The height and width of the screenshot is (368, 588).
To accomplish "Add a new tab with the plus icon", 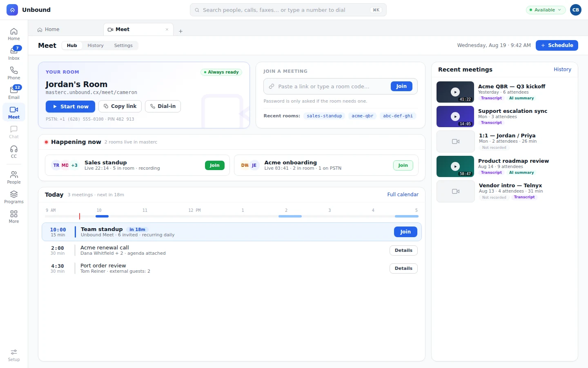I will tap(180, 31).
